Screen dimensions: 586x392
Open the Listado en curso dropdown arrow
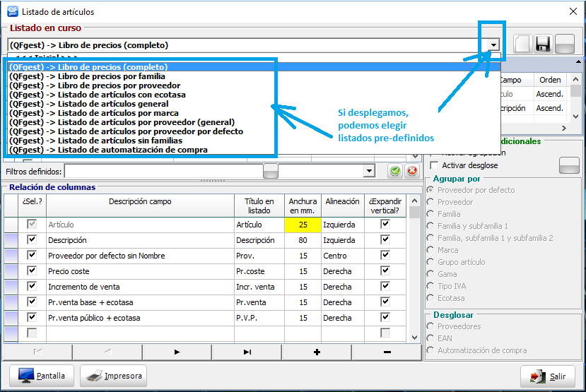click(x=493, y=45)
